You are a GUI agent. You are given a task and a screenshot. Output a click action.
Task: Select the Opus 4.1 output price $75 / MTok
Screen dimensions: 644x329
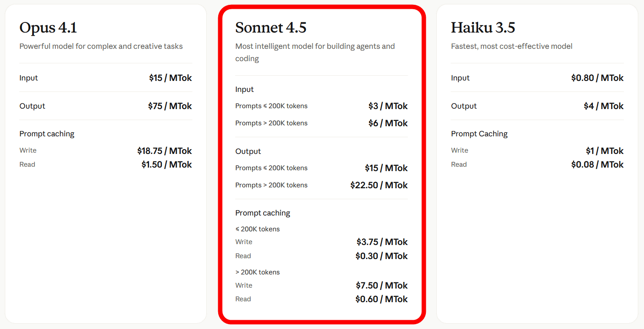point(170,106)
